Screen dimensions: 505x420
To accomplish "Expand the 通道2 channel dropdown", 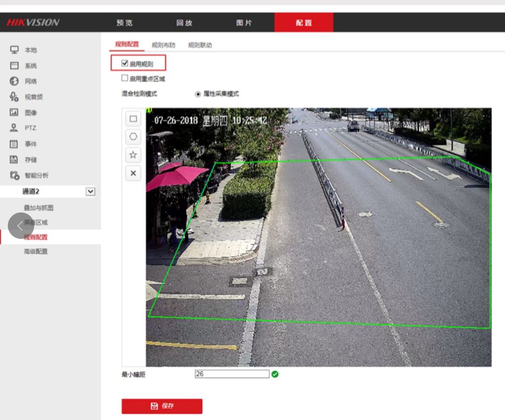I will pos(90,191).
